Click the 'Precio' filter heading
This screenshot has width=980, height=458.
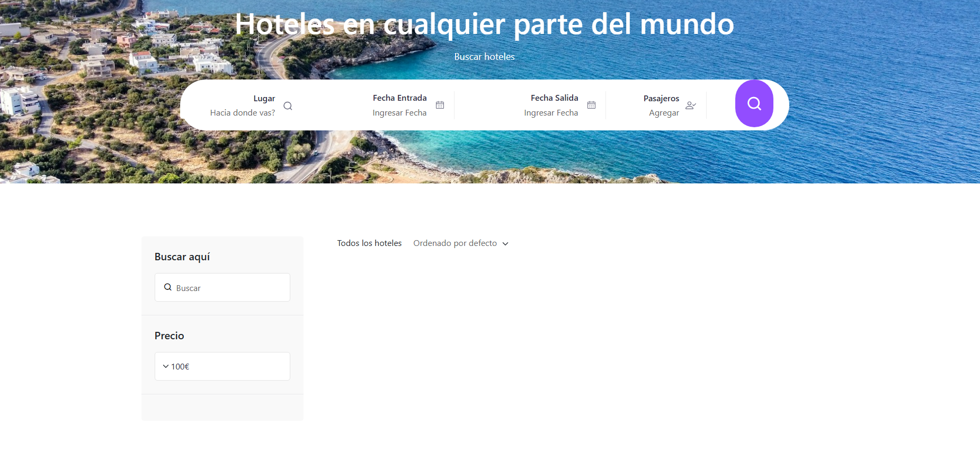pos(170,336)
